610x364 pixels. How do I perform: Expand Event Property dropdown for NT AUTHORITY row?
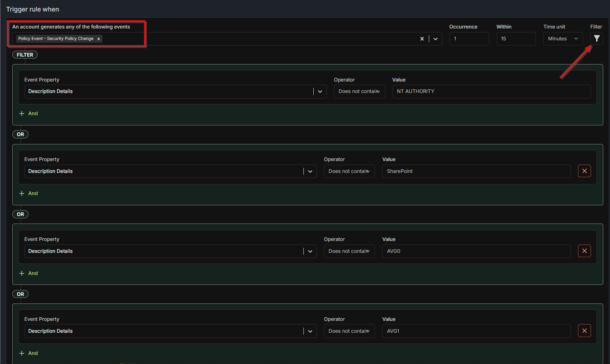320,91
